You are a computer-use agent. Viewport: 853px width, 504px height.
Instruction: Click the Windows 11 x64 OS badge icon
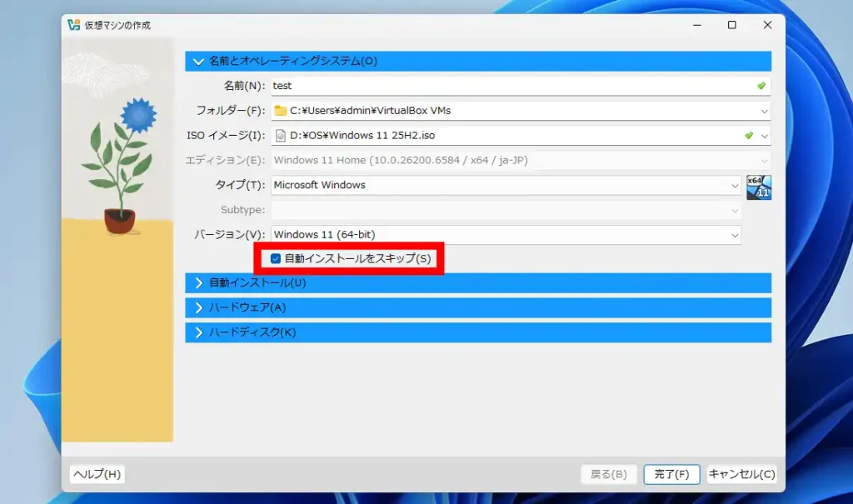click(x=759, y=187)
